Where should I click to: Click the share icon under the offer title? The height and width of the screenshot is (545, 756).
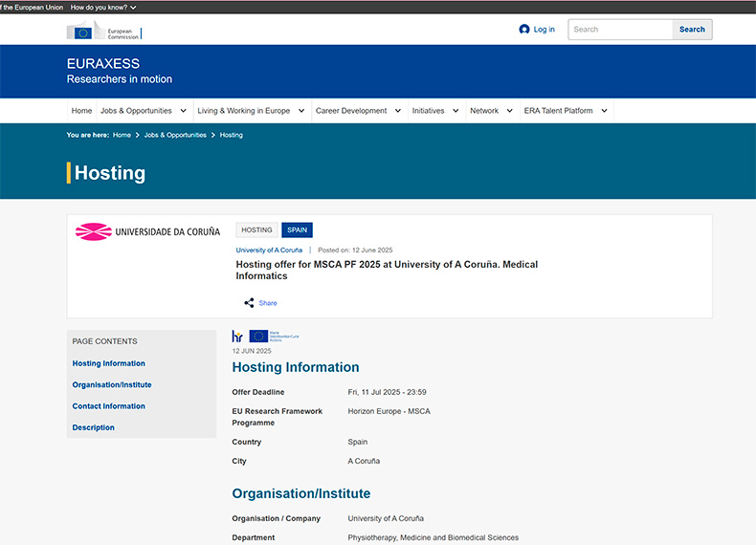tap(249, 302)
